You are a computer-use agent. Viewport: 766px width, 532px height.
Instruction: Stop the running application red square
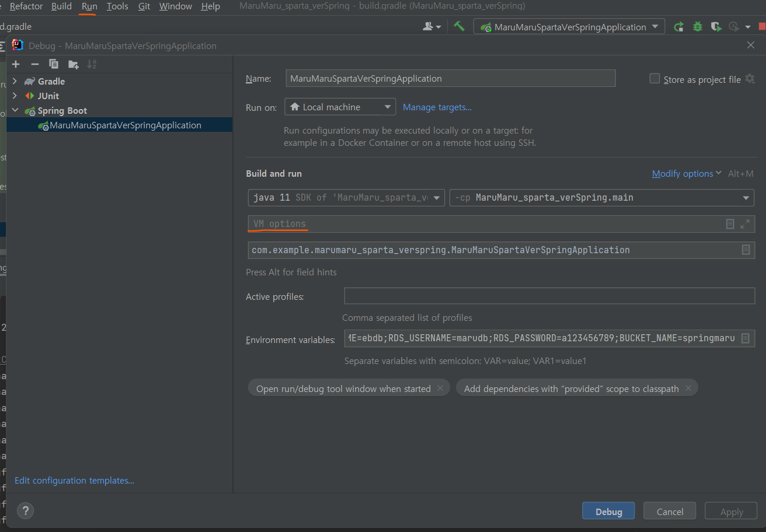coord(761,27)
